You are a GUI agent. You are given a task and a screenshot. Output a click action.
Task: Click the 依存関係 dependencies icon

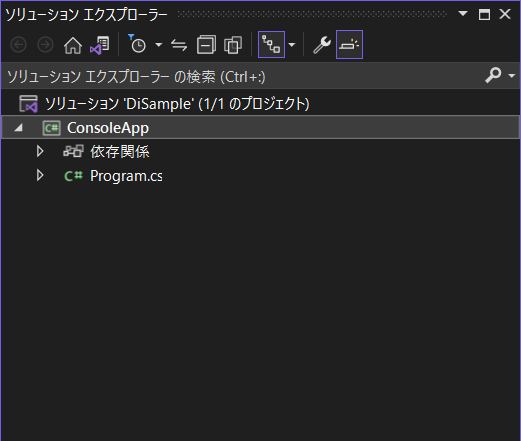(x=73, y=151)
